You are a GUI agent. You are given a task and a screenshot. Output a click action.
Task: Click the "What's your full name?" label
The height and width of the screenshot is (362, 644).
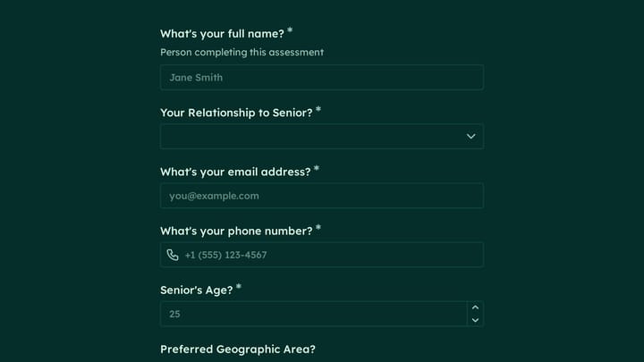tap(222, 34)
